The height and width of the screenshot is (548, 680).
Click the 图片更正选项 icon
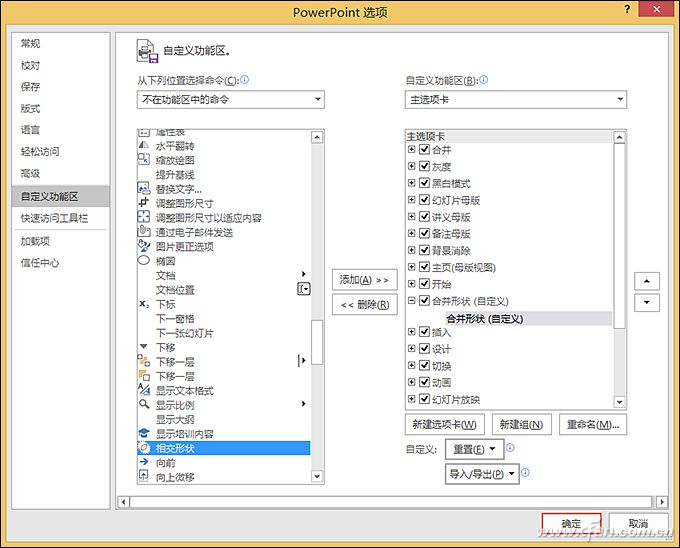click(144, 246)
